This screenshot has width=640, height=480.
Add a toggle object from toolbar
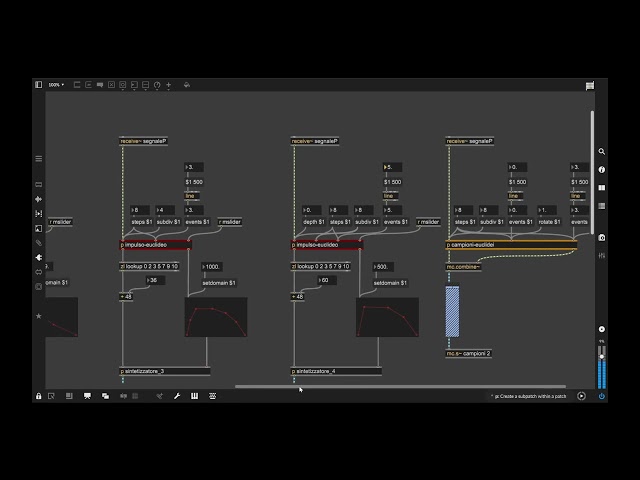coord(111,85)
